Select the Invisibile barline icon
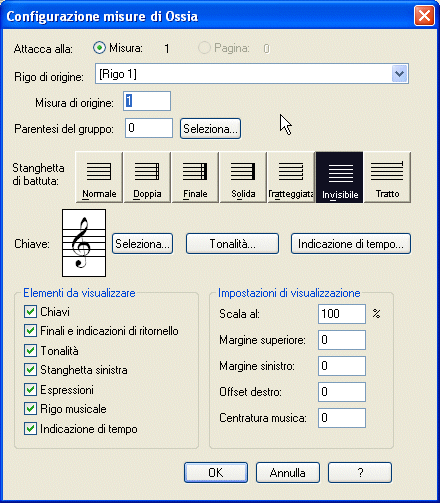 pyautogui.click(x=339, y=177)
